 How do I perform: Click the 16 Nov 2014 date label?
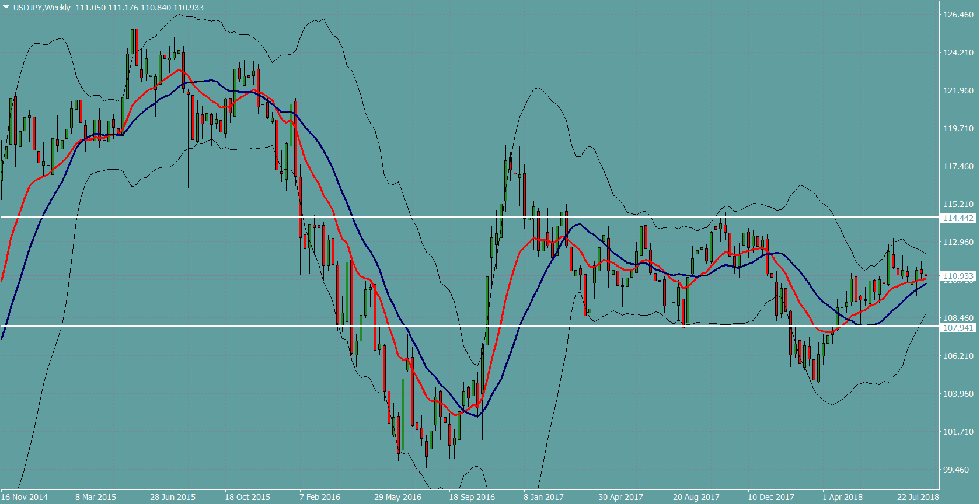25,497
